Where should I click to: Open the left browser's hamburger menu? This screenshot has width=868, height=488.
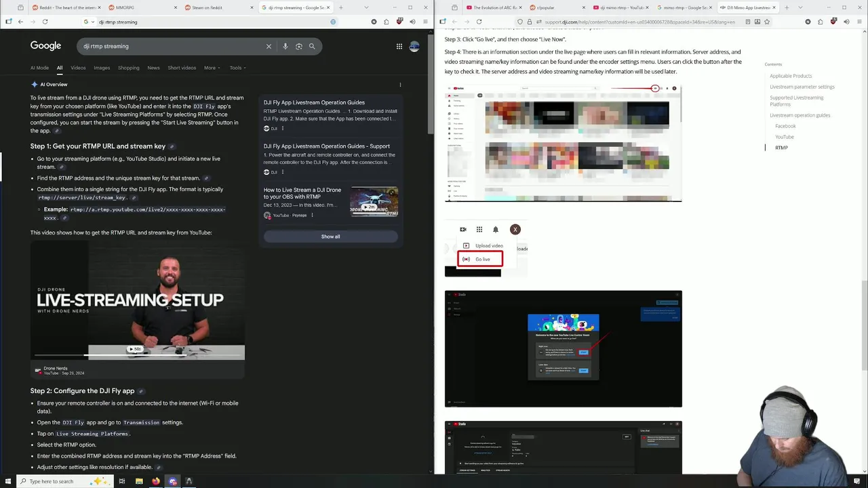[x=424, y=22]
